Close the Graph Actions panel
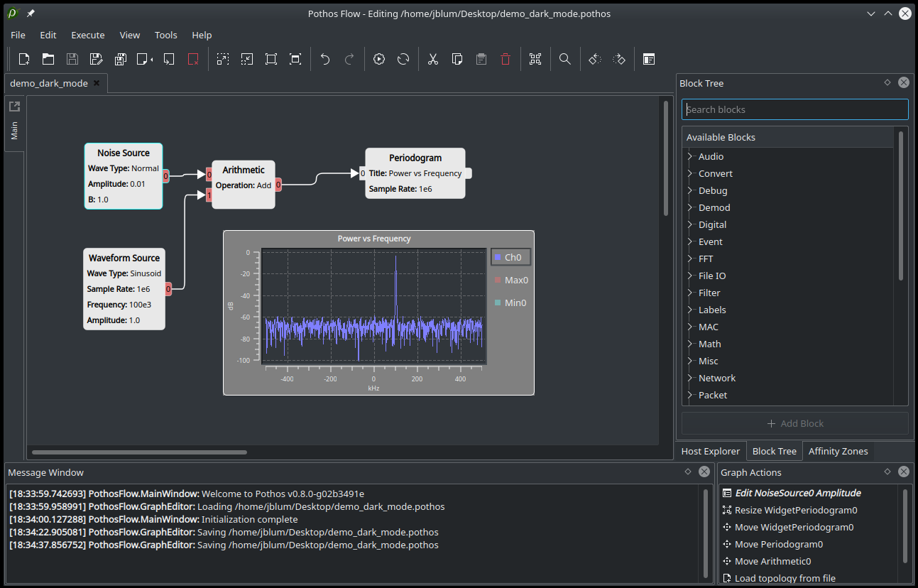Viewport: 918px width, 588px height. (x=904, y=472)
